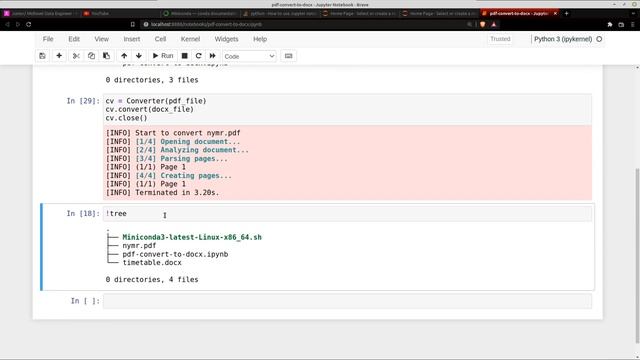Open the View menu
Viewport: 640px width, 360px height.
(101, 39)
